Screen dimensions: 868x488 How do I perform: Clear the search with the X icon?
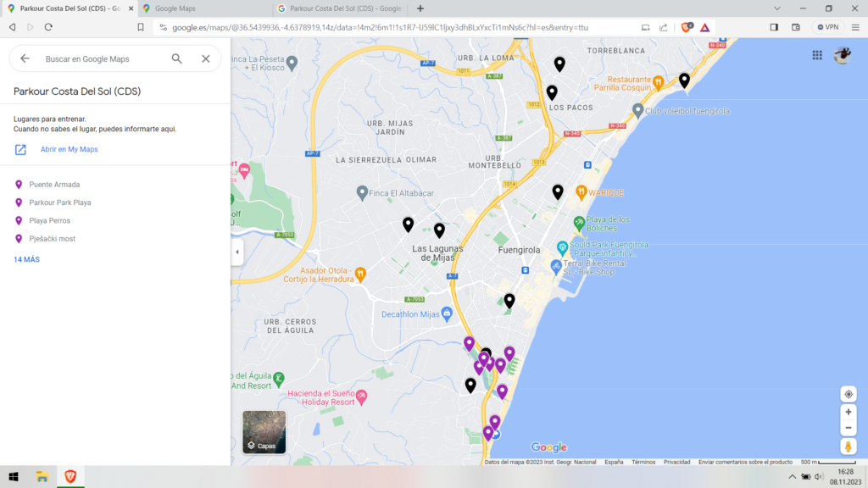pyautogui.click(x=206, y=58)
